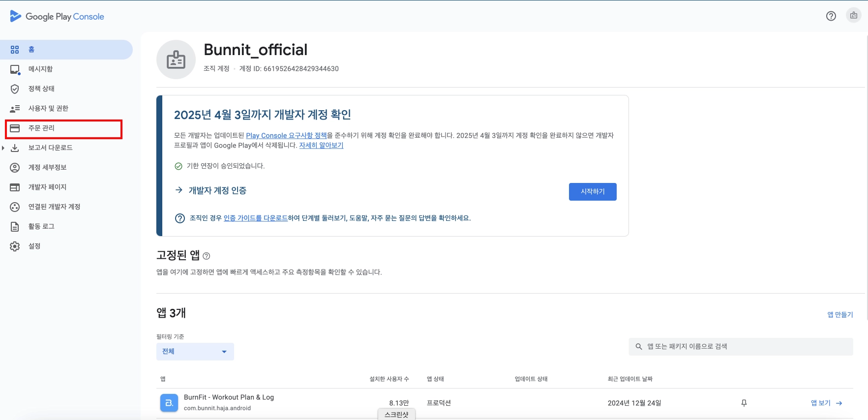Click the Bunnit_official organization avatar
The width and height of the screenshot is (868, 420).
(176, 60)
